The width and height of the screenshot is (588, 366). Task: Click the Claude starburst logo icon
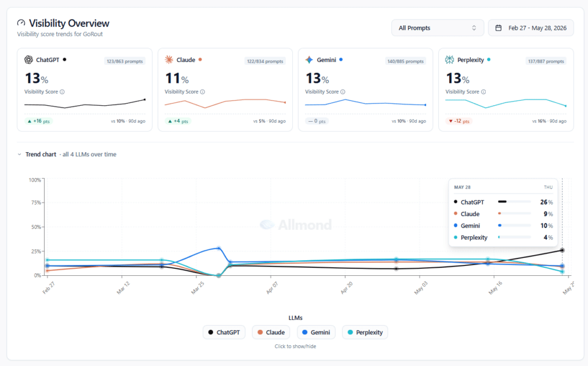(x=169, y=60)
